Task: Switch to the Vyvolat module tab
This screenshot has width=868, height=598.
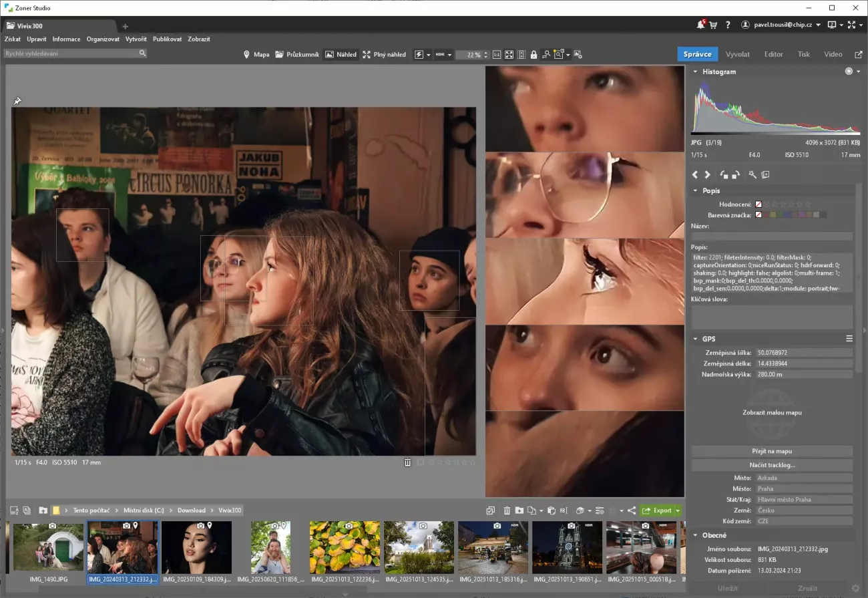Action: point(737,54)
